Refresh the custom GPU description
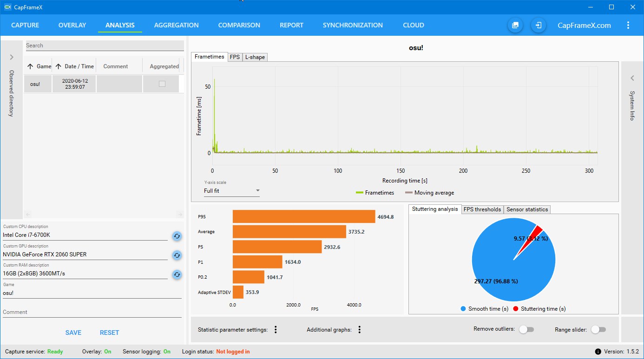This screenshot has height=359, width=644. pyautogui.click(x=177, y=255)
